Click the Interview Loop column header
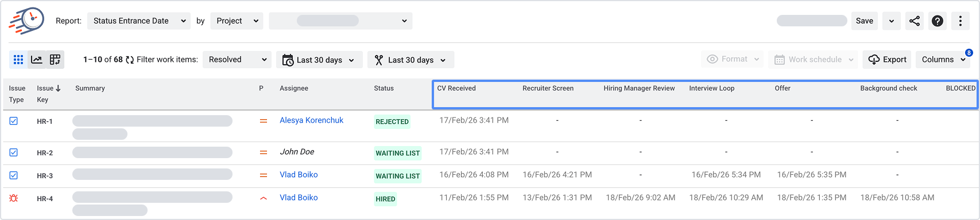Viewport: 980px width, 220px height. (x=712, y=88)
